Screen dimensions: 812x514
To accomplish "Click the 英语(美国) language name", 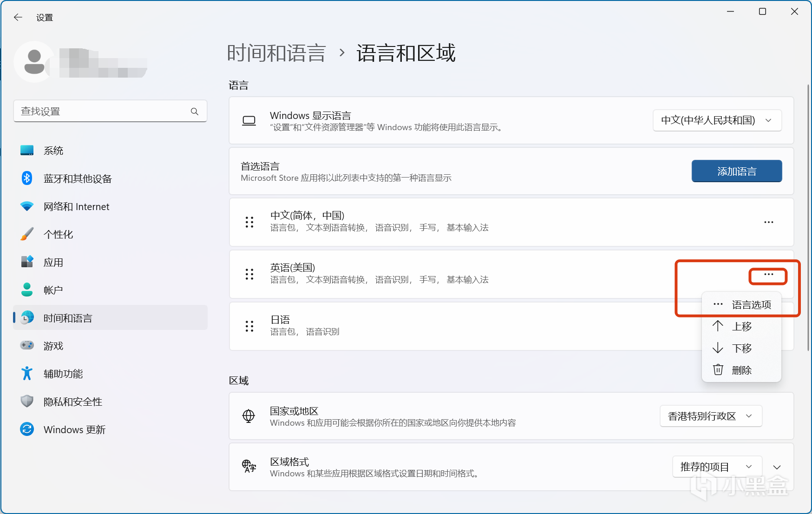I will [x=293, y=268].
